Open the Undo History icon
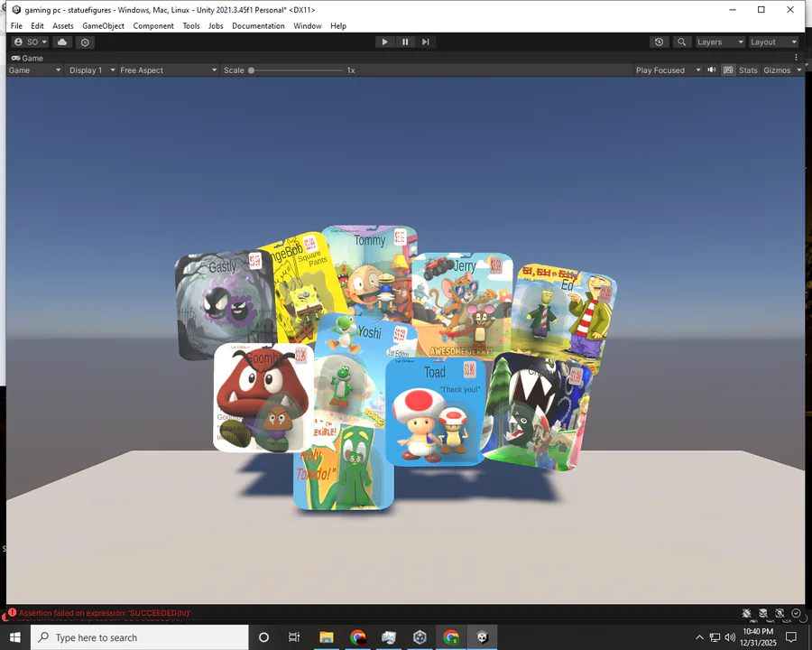 click(x=659, y=42)
